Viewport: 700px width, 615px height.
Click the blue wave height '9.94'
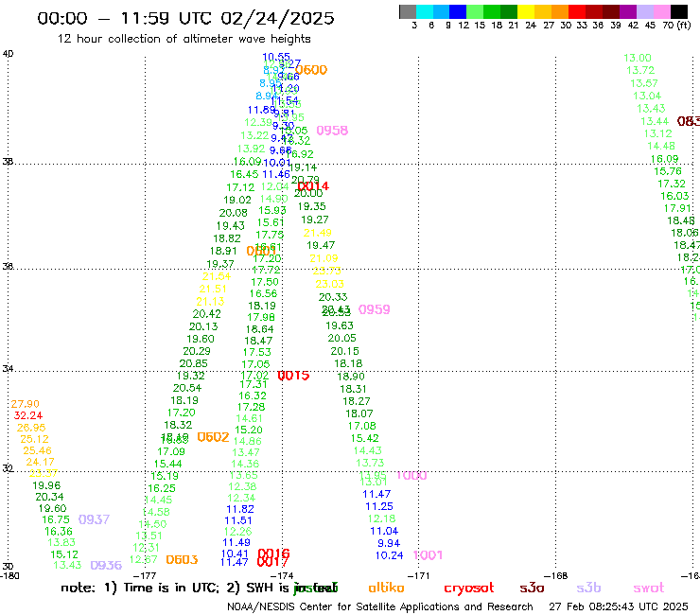coord(389,543)
